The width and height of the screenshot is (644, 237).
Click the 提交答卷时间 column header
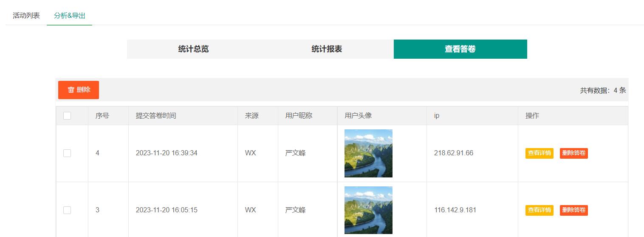156,116
